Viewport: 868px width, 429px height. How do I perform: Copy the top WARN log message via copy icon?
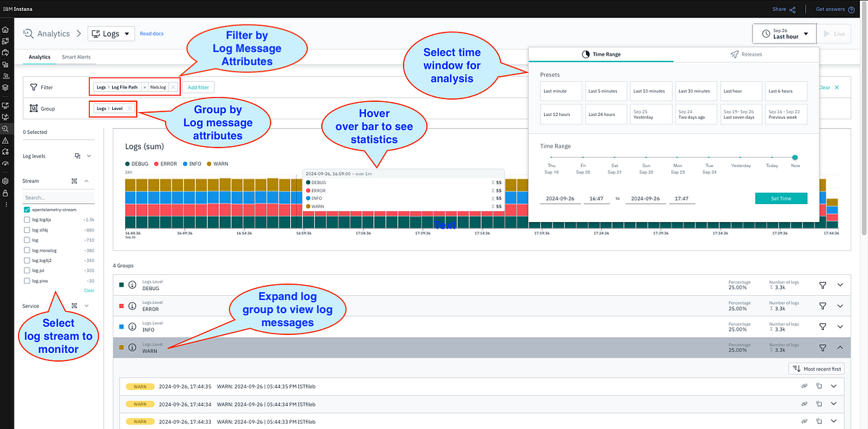[x=819, y=386]
